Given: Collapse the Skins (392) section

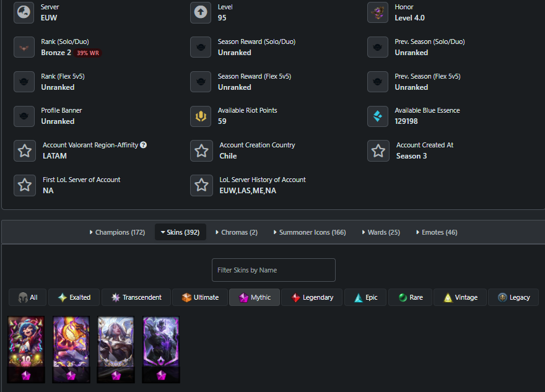Looking at the screenshot, I should point(180,232).
